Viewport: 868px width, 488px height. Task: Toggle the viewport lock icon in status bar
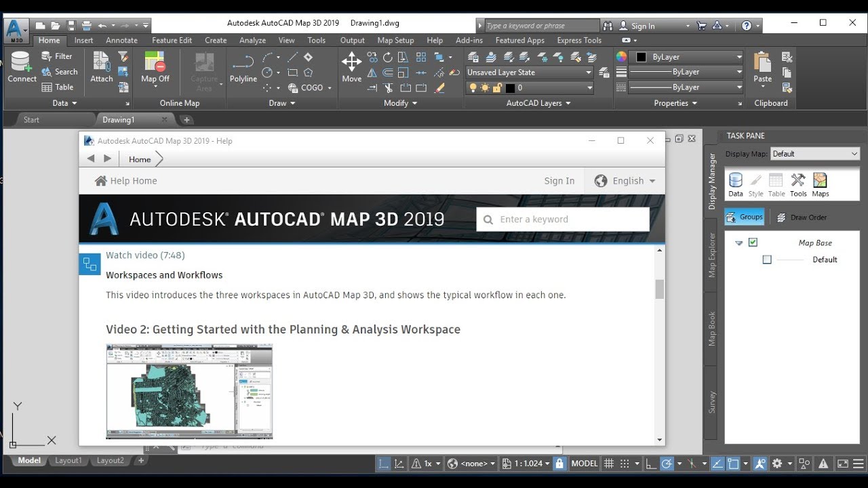[x=559, y=464]
